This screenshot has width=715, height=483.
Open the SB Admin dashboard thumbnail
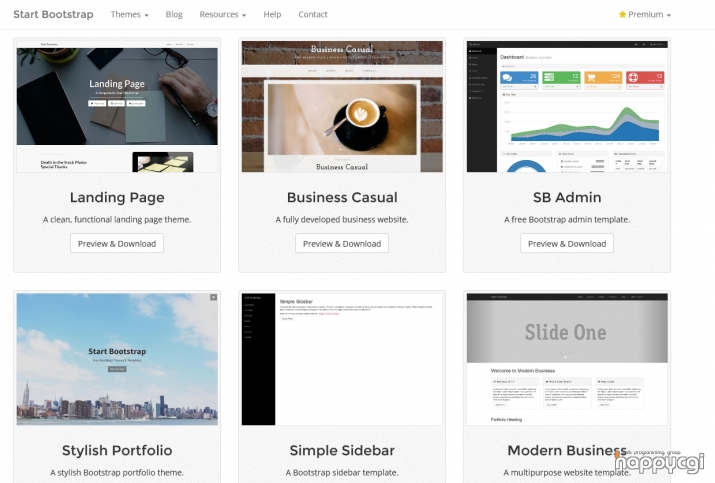567,107
